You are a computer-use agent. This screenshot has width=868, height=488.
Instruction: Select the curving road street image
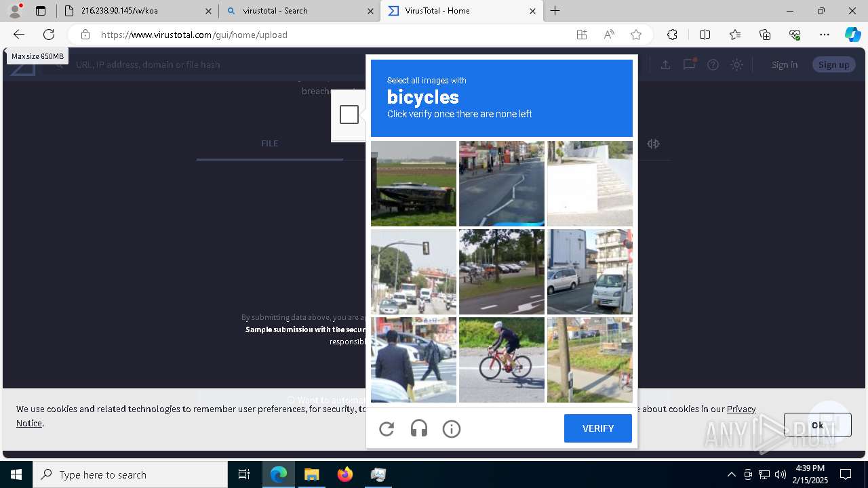(502, 184)
